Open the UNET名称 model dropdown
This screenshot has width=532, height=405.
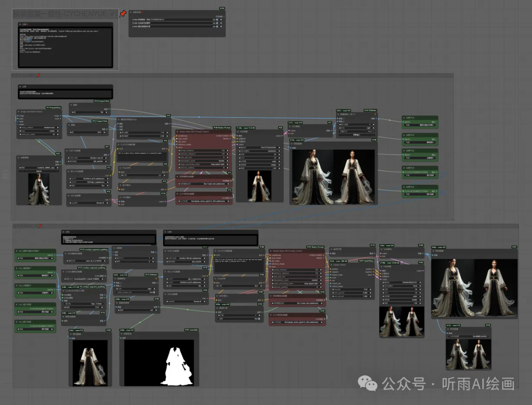click(88, 158)
